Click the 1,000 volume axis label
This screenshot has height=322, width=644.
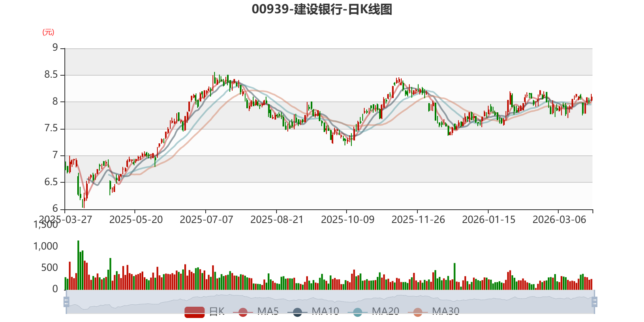(45, 246)
